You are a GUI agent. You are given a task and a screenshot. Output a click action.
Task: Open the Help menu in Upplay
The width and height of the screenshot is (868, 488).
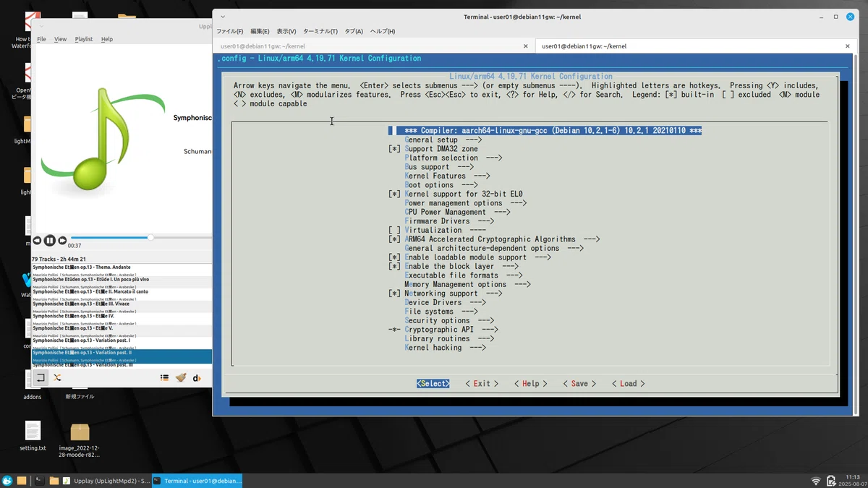pyautogui.click(x=107, y=39)
